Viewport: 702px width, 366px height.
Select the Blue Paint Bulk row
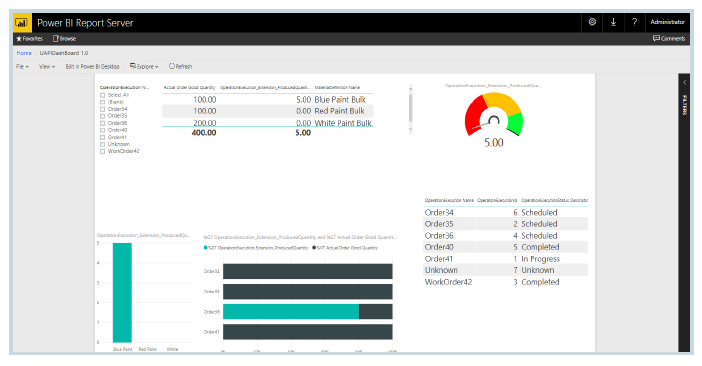[x=268, y=99]
